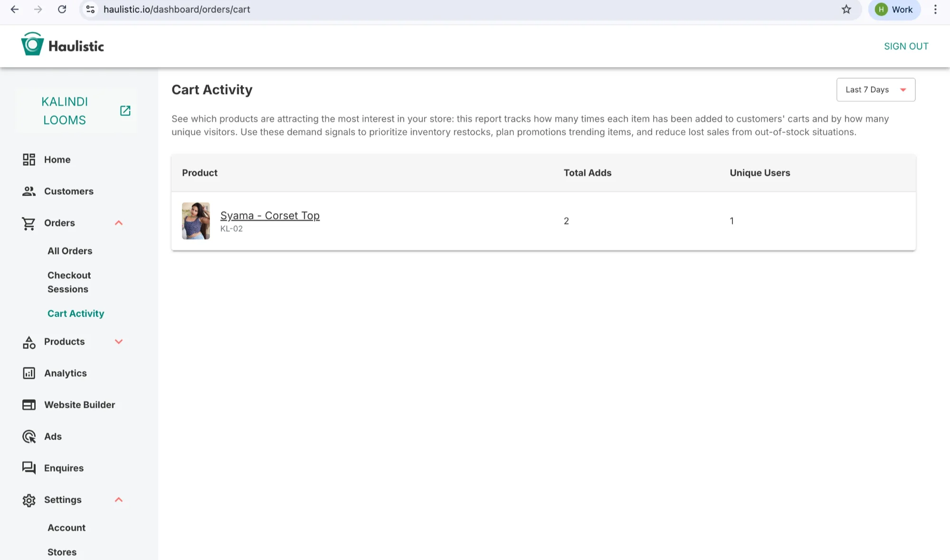
Task: Collapse the Orders menu chevron
Action: click(119, 223)
